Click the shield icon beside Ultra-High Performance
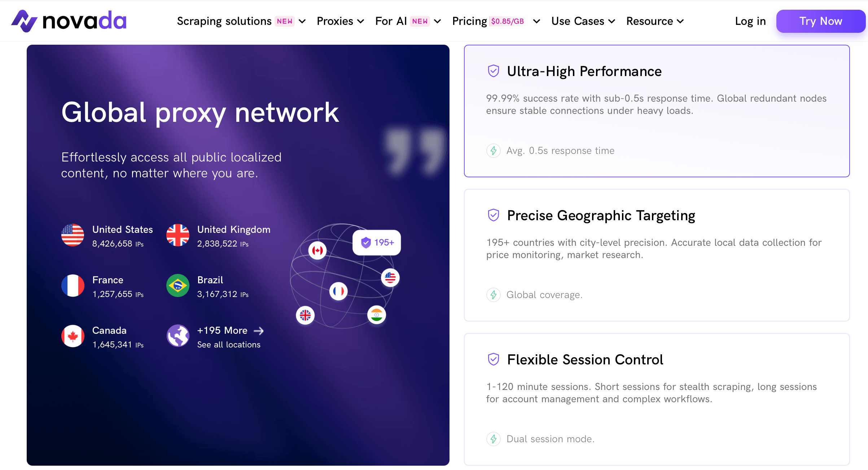This screenshot has height=470, width=868. click(x=493, y=71)
